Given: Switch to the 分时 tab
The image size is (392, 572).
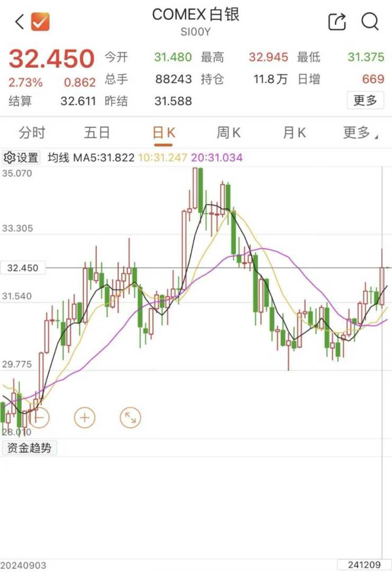Looking at the screenshot, I should (x=32, y=133).
